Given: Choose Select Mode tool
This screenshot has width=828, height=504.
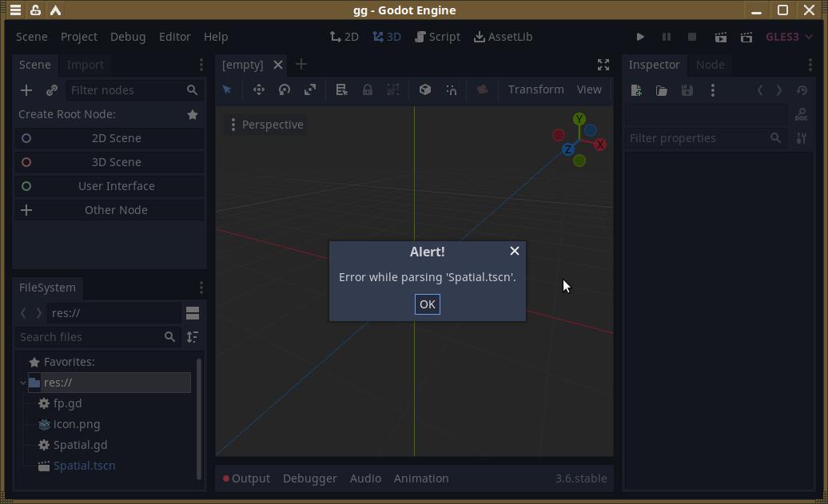Looking at the screenshot, I should (x=228, y=89).
